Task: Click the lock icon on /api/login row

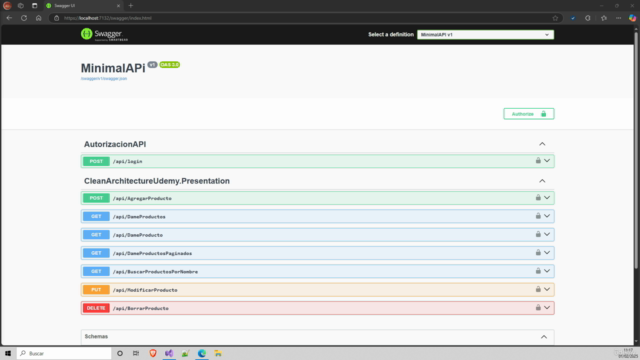Action: 538,160
